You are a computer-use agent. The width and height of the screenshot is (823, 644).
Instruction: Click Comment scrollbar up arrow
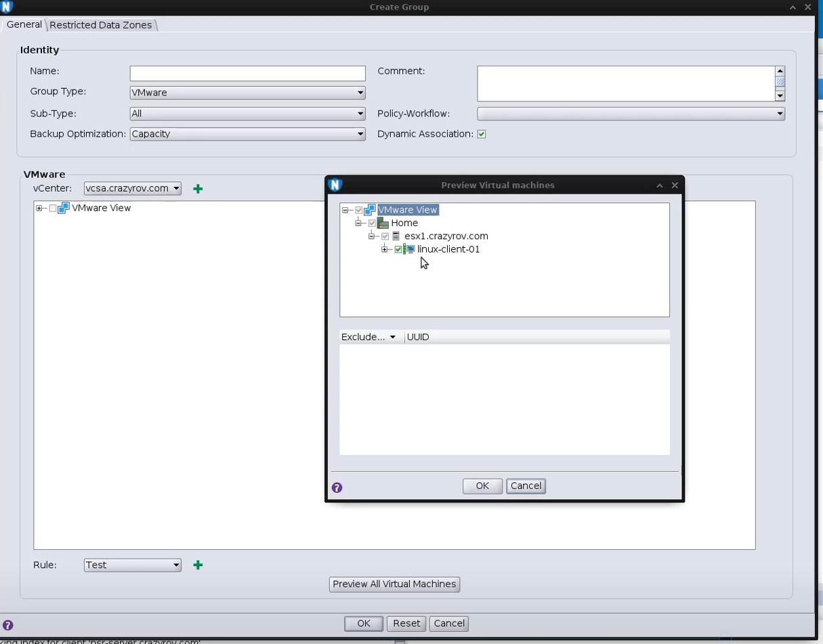(780, 71)
